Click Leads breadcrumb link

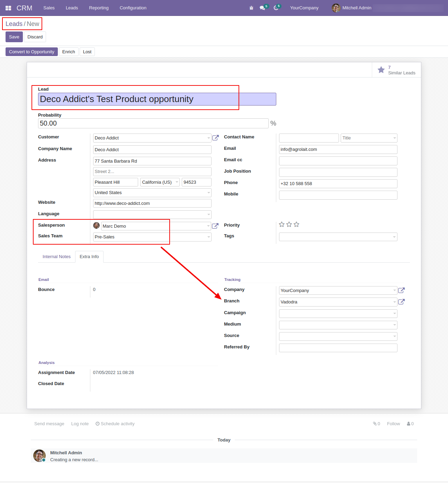coord(14,24)
